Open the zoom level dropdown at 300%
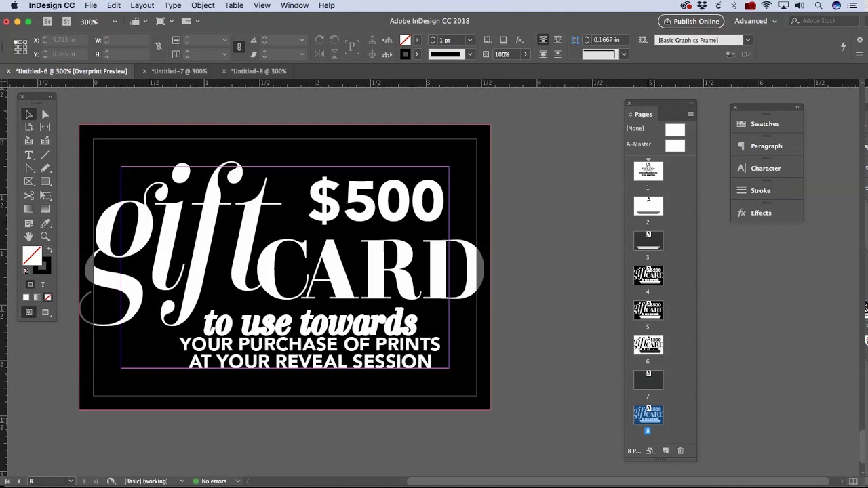Viewport: 868px width, 488px height. [x=115, y=22]
